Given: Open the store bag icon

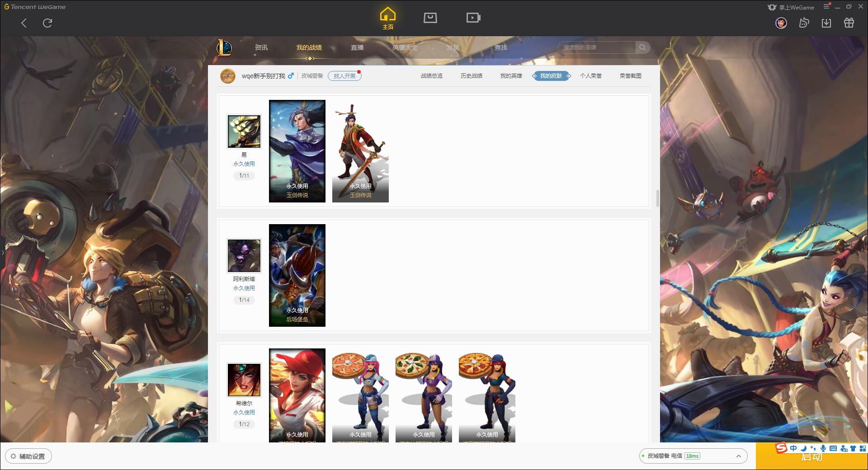Looking at the screenshot, I should [x=430, y=18].
